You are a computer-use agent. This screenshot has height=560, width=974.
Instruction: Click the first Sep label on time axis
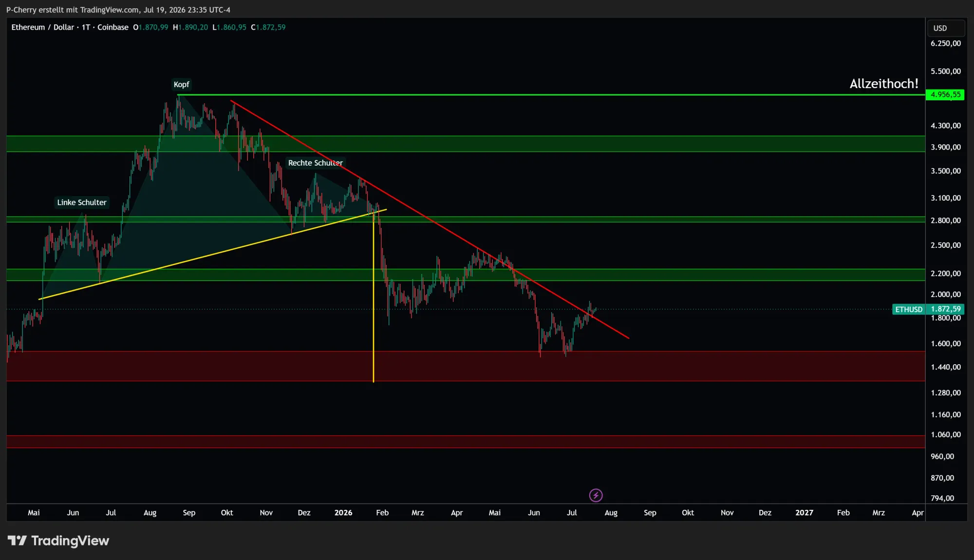189,513
